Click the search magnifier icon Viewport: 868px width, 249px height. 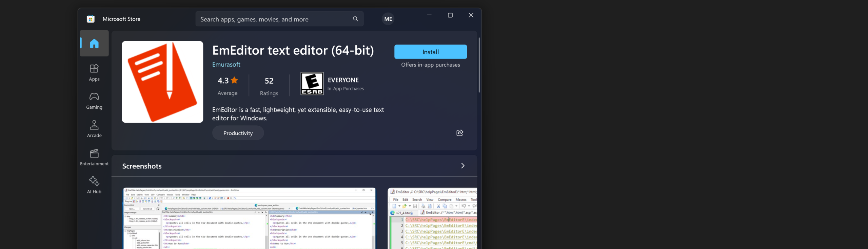click(x=355, y=19)
